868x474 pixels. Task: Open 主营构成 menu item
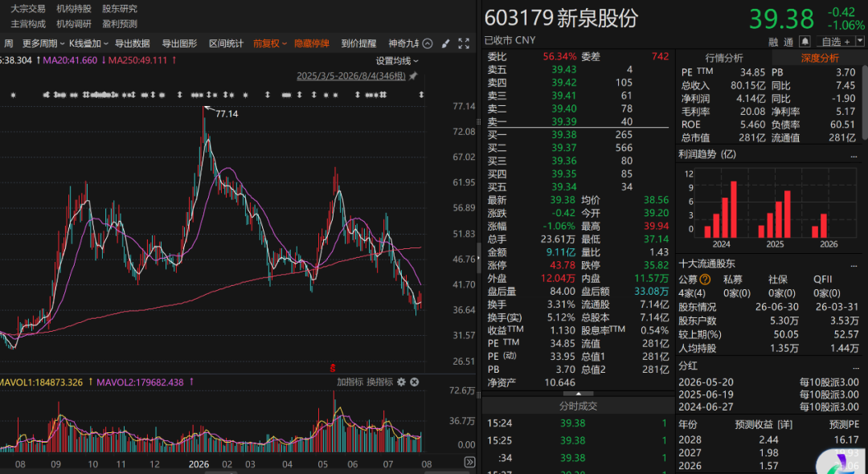point(28,24)
